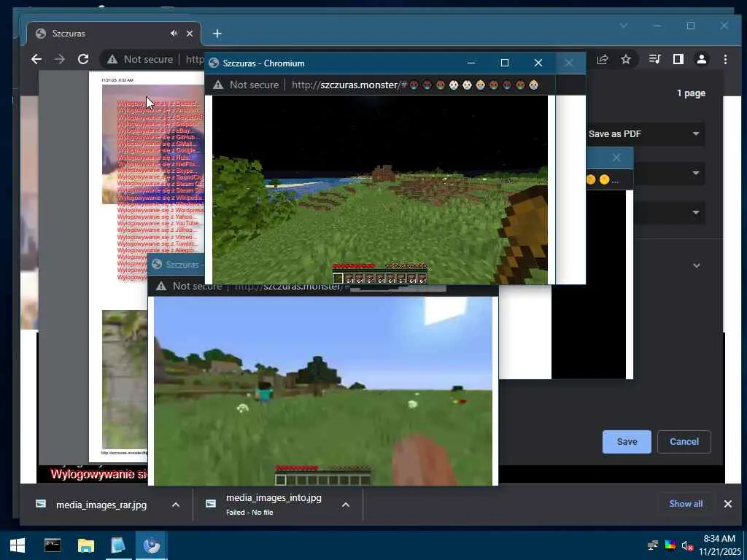Screen dimensions: 747x560
Task: Close the downloads bar
Action: click(728, 504)
